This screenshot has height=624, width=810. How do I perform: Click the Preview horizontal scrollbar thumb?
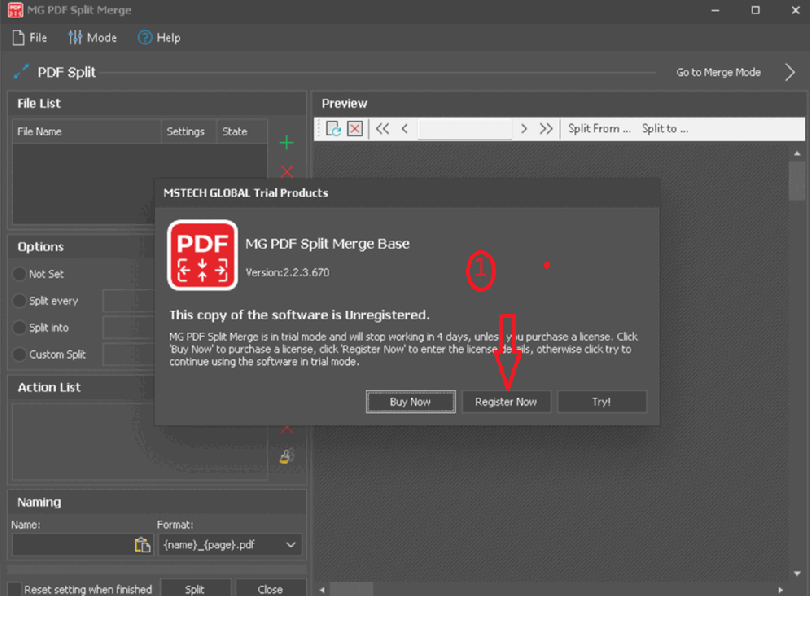pos(351,589)
